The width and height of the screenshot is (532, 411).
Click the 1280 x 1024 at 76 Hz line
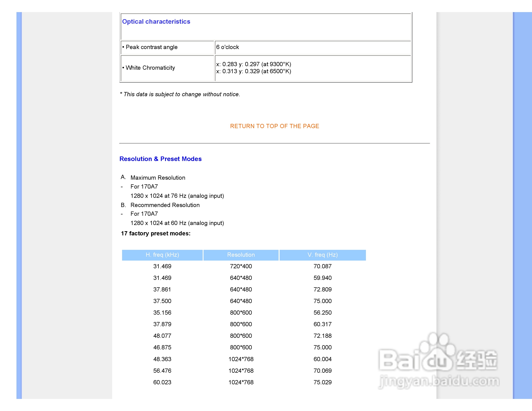pyautogui.click(x=177, y=196)
